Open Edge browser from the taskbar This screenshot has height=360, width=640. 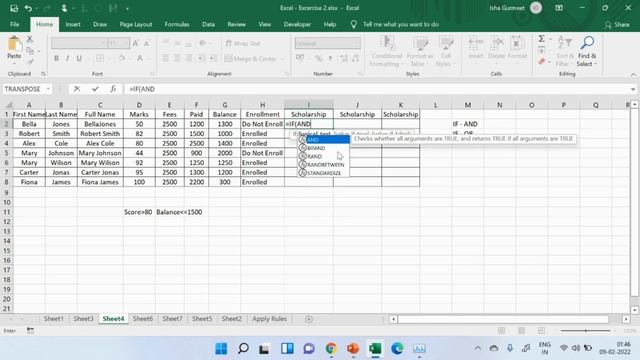pos(397,349)
